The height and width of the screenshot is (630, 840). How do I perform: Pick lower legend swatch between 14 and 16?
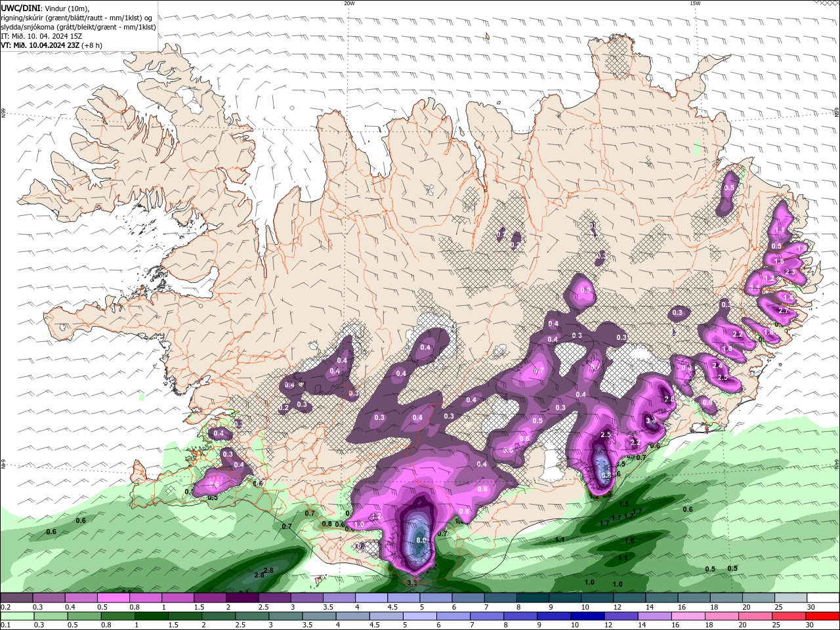pyautogui.click(x=654, y=616)
